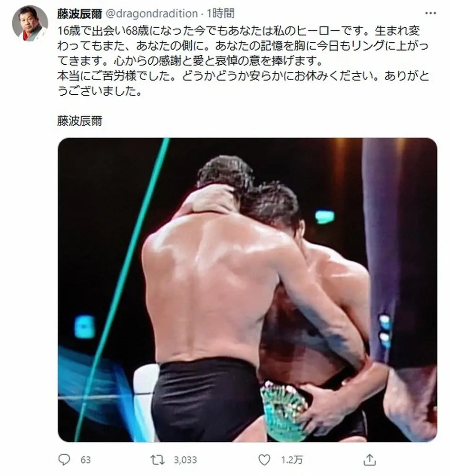
Task: Click the 63 replies count
Action: pyautogui.click(x=86, y=460)
